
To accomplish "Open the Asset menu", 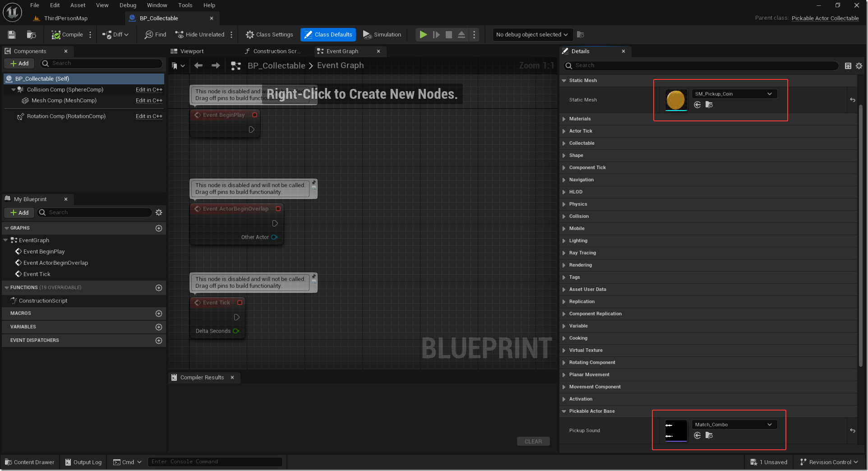I will (78, 5).
